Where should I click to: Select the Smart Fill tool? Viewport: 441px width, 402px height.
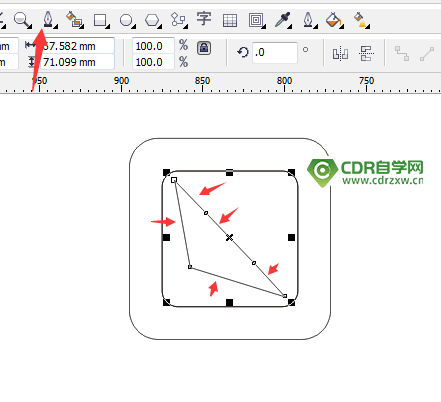(74, 19)
